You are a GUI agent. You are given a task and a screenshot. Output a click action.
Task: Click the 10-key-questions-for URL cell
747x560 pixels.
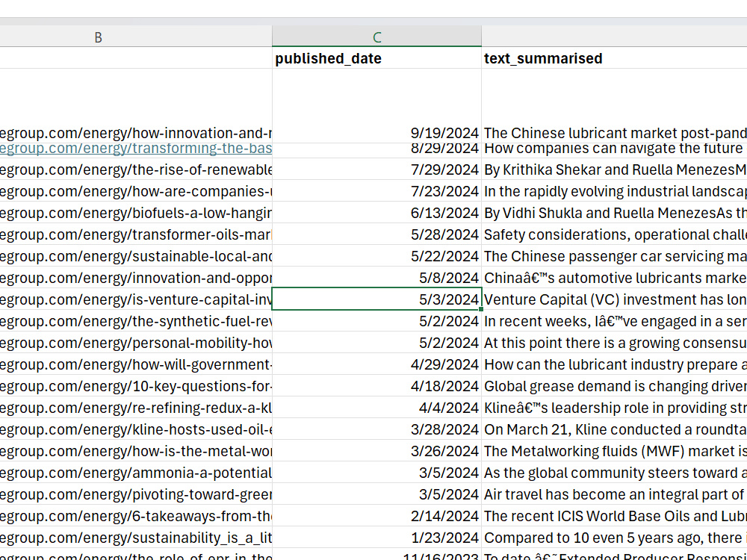tap(136, 386)
